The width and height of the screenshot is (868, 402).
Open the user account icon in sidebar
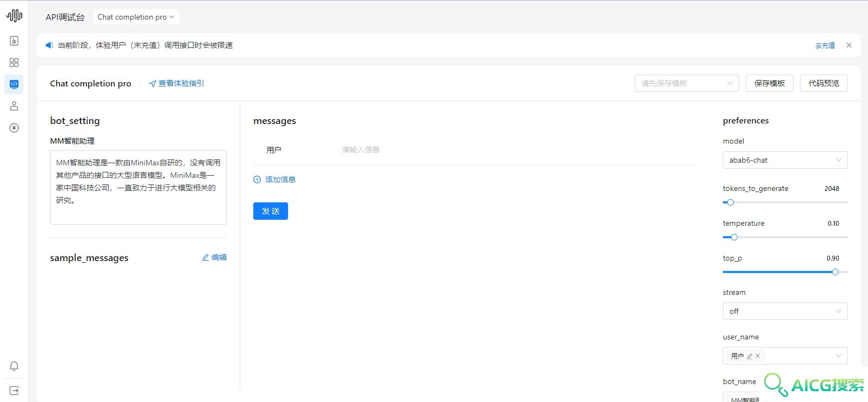tap(14, 106)
